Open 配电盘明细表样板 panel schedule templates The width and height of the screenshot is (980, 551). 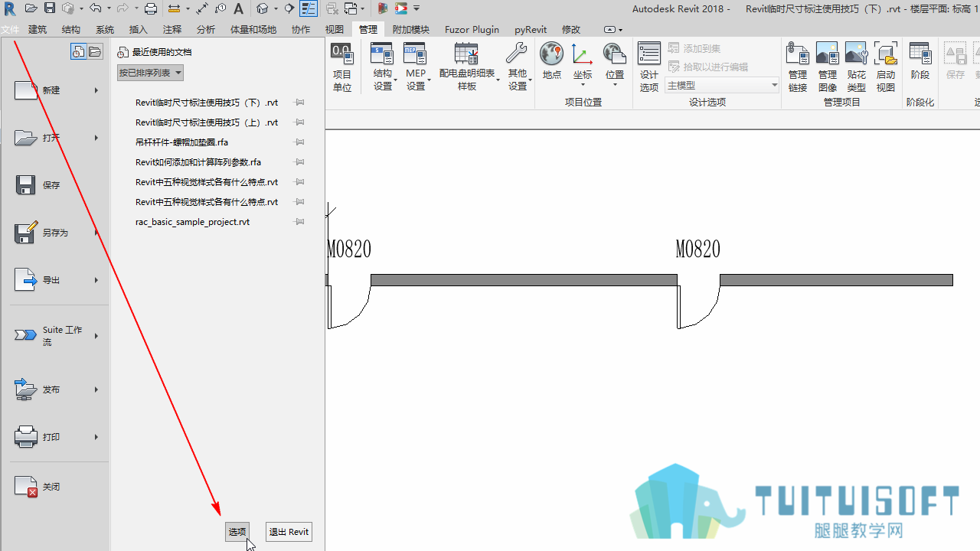point(467,67)
